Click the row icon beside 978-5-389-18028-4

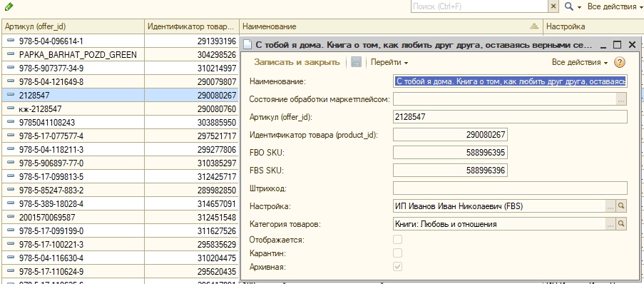11,203
